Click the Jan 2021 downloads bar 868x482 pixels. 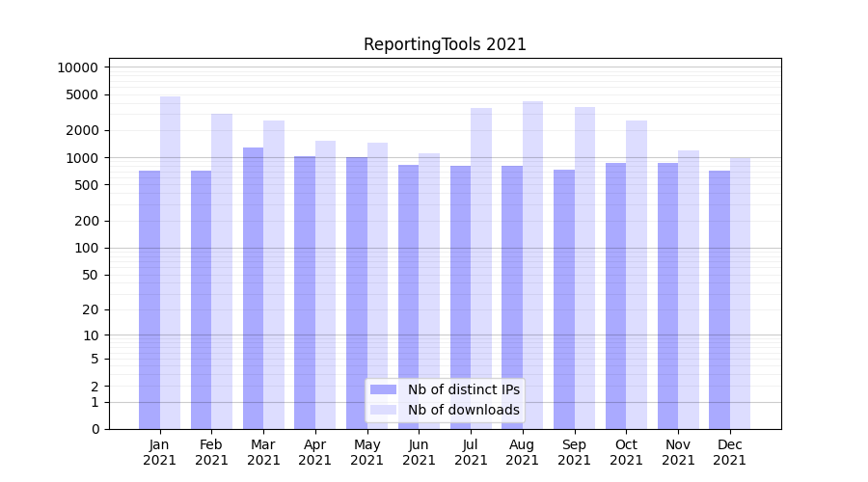click(171, 262)
